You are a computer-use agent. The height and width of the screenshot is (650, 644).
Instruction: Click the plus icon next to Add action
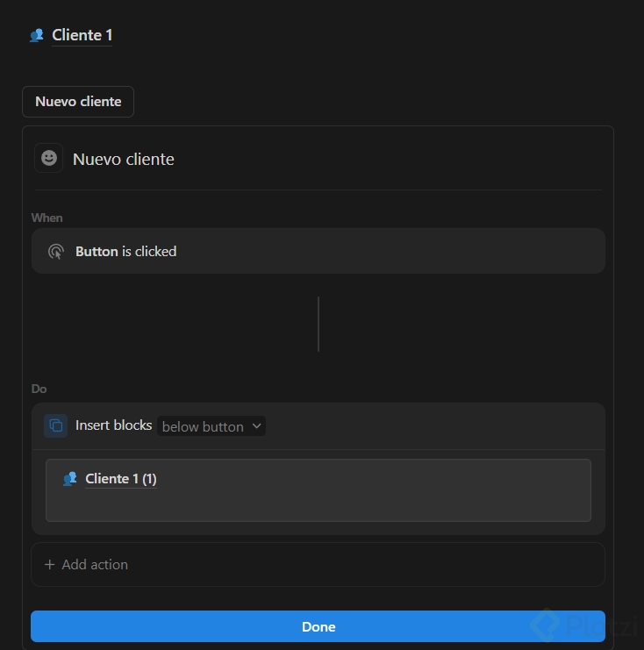pos(49,565)
